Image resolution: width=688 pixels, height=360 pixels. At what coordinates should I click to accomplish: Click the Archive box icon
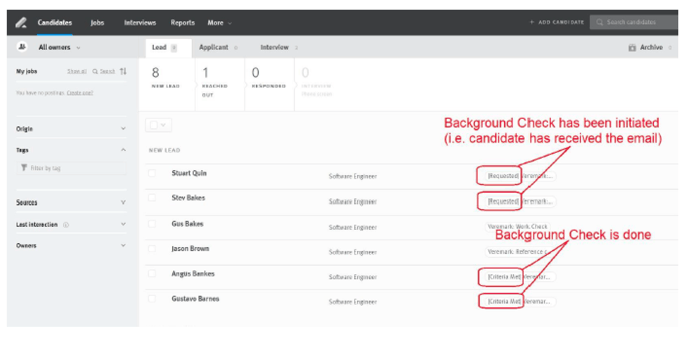click(632, 47)
